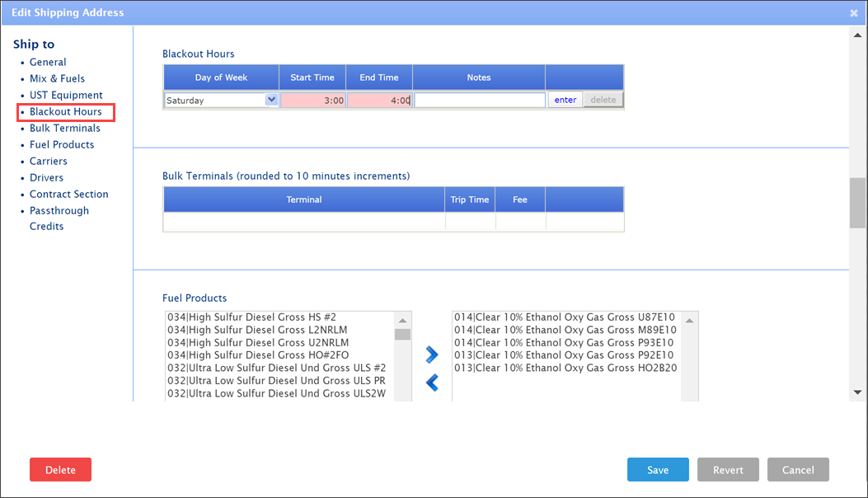Click the main dialog vertical scrollbar thumb
The image size is (868, 498).
(x=857, y=202)
